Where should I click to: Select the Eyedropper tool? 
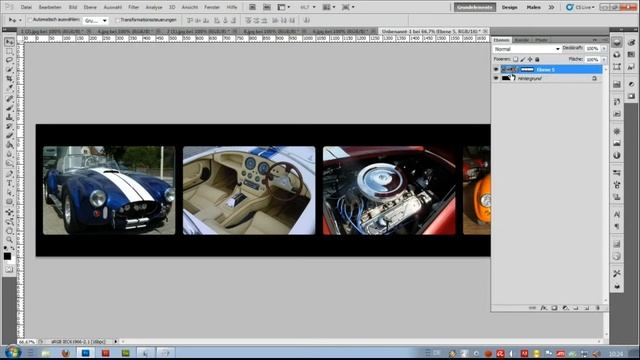click(9, 87)
